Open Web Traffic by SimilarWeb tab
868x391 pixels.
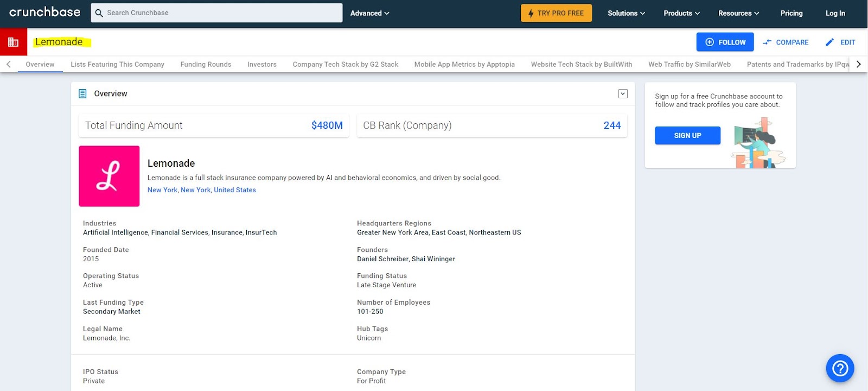pos(690,64)
